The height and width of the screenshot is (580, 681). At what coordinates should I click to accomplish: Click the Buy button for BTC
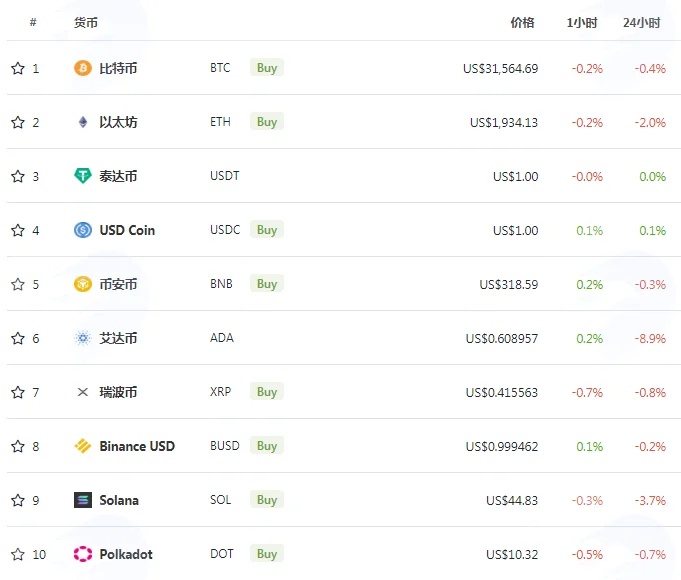267,68
